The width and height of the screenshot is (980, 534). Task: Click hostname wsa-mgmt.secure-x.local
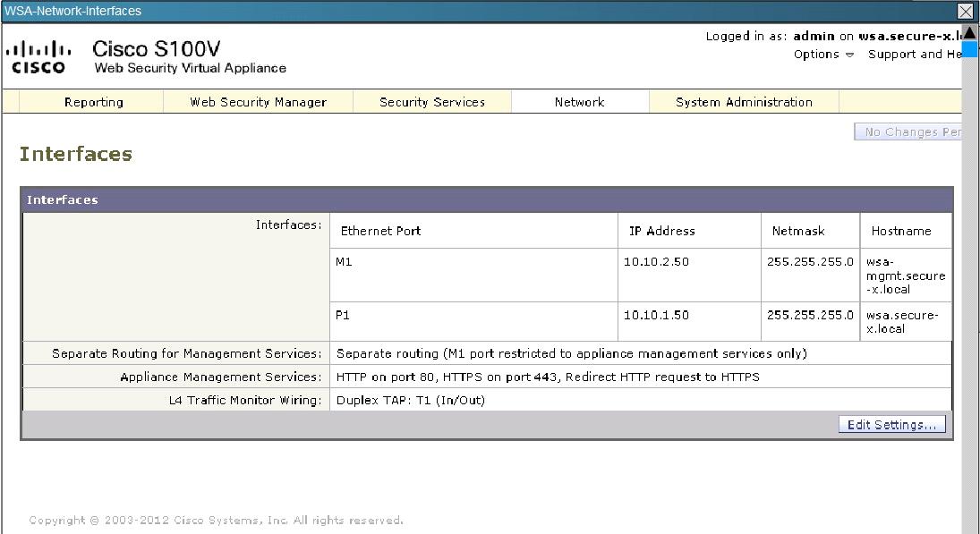click(906, 275)
